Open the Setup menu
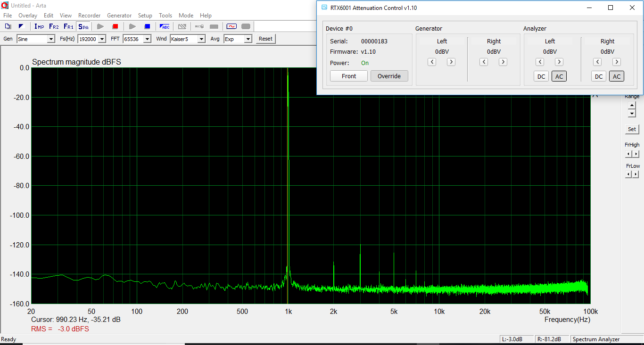The width and height of the screenshot is (644, 345). tap(145, 16)
